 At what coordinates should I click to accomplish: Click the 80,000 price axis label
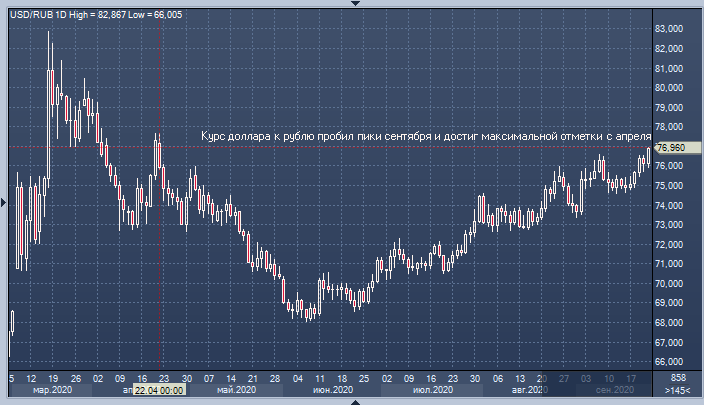click(x=669, y=87)
